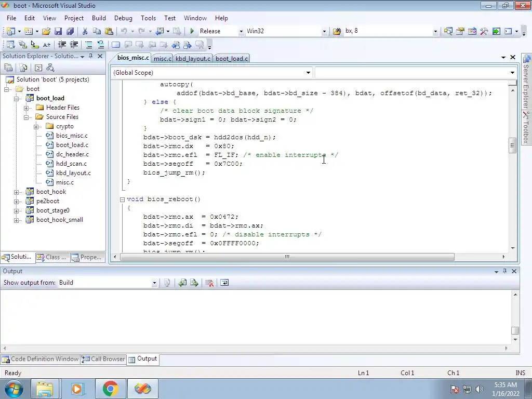Select hdd_scan.c in Solution Explorer
Viewport: 532px width, 399px height.
71,164
